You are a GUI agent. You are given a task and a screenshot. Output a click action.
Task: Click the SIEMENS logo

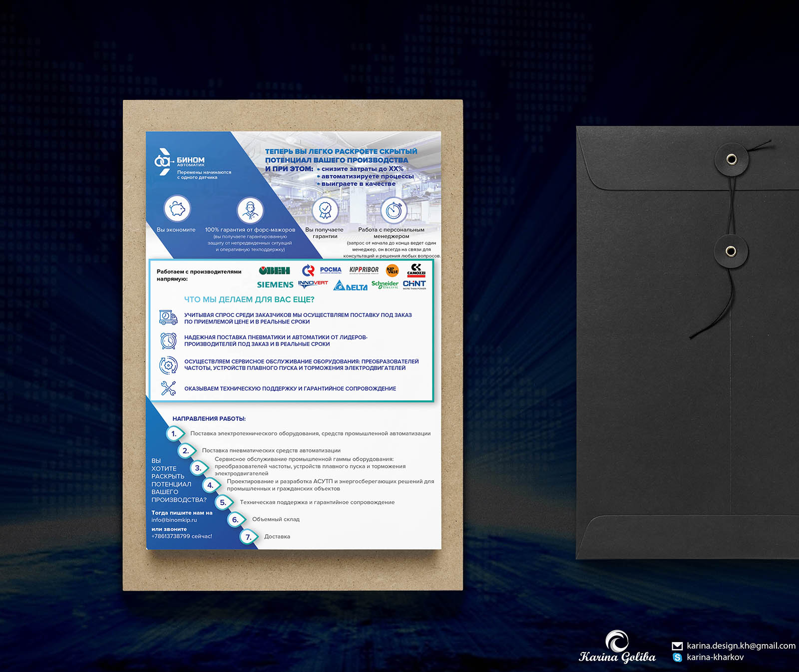[275, 285]
